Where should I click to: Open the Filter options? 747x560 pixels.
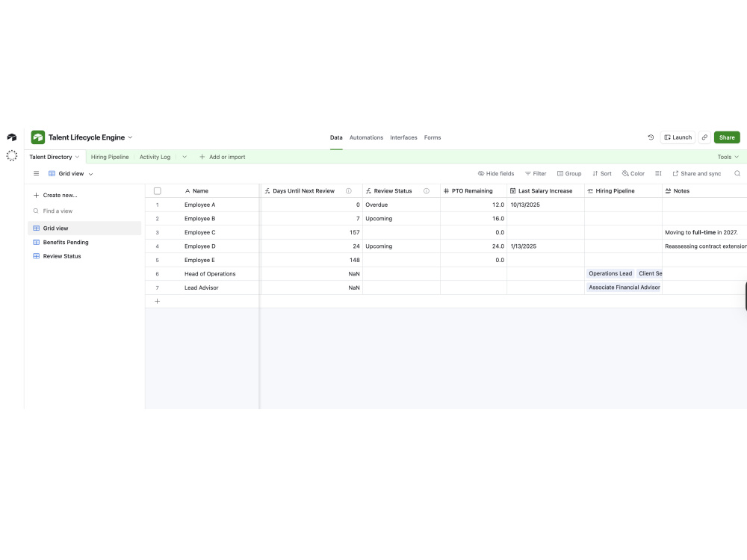click(x=536, y=173)
